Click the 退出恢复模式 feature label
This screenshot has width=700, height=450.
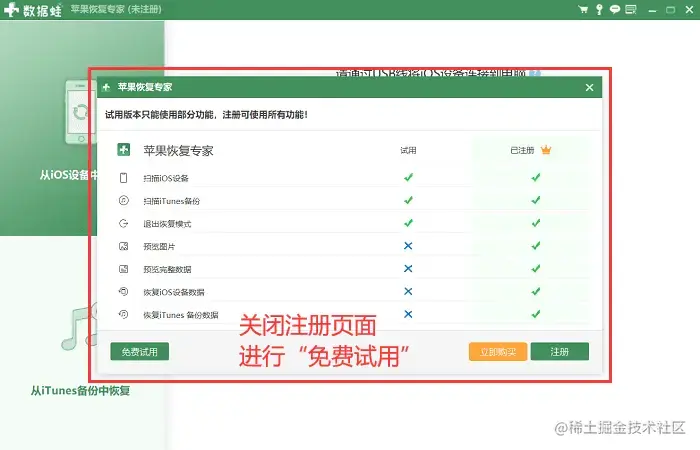(x=167, y=224)
